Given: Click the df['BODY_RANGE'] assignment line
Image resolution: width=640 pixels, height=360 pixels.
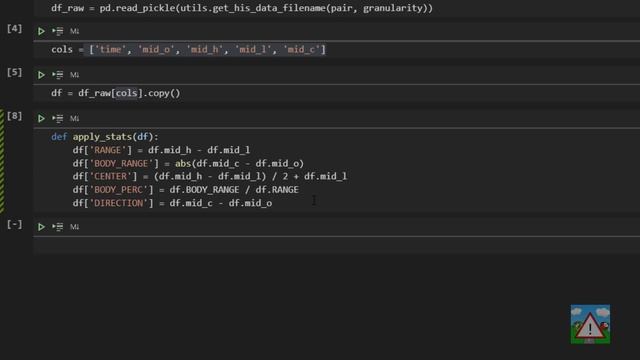Looking at the screenshot, I should [188, 163].
